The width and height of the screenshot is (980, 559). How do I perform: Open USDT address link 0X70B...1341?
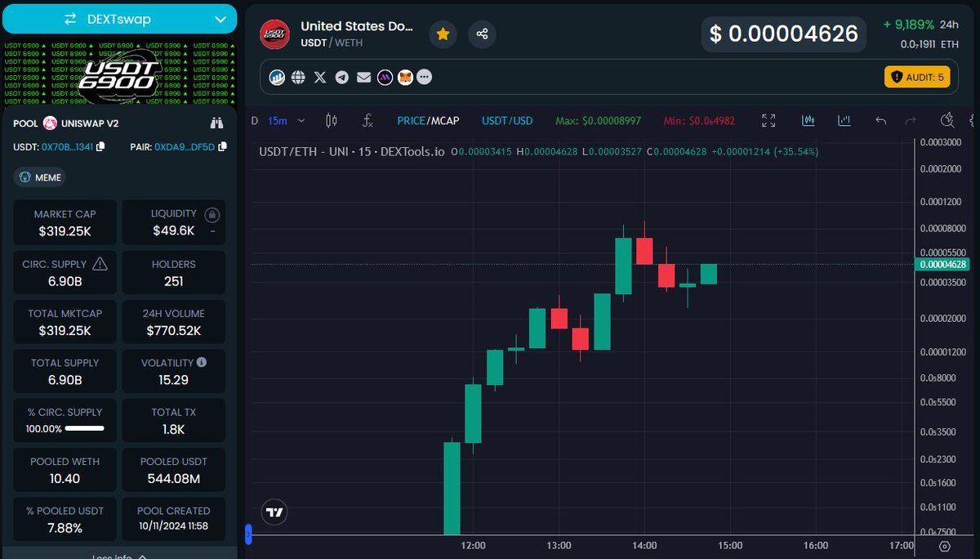(x=67, y=147)
